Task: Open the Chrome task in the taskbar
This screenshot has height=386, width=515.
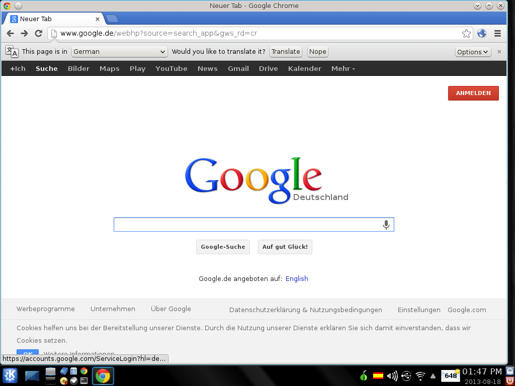Action: coord(103,376)
